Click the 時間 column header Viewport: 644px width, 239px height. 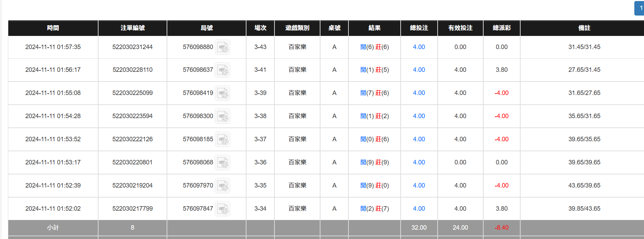(53, 28)
